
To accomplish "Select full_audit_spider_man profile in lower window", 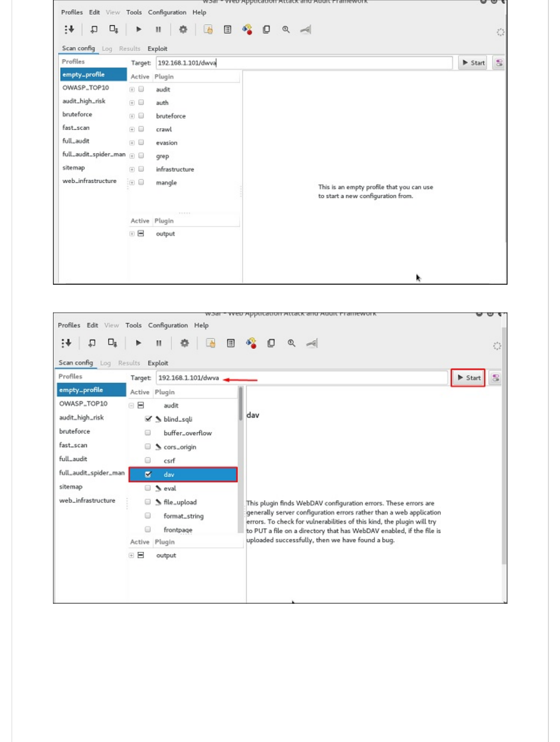I will pos(92,472).
